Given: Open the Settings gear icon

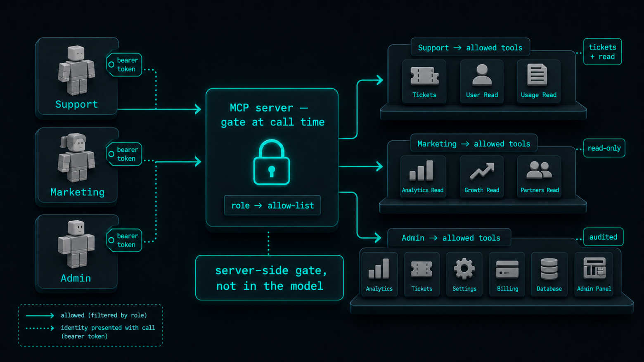Looking at the screenshot, I should 464,269.
